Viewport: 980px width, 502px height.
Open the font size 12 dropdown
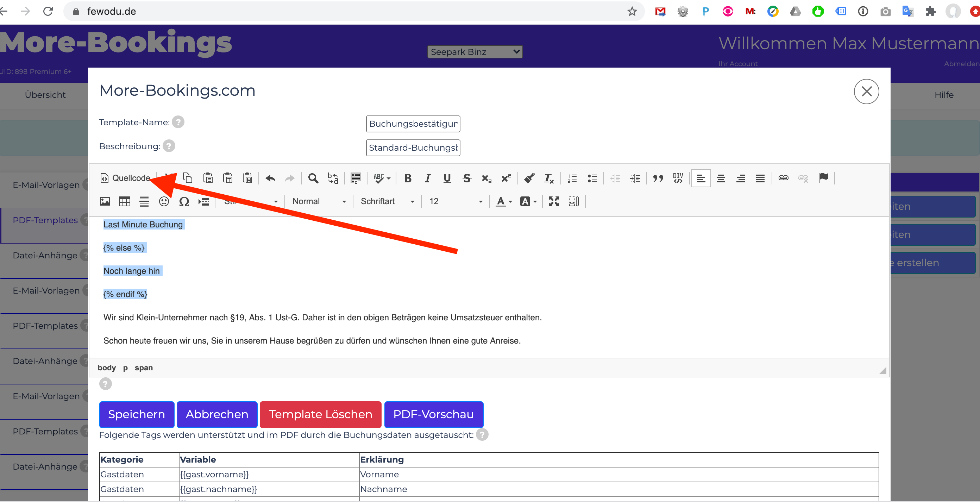[x=456, y=201]
